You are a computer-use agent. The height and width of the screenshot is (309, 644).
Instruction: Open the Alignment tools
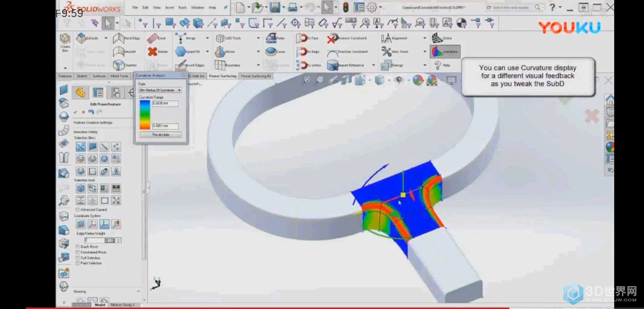coord(394,38)
